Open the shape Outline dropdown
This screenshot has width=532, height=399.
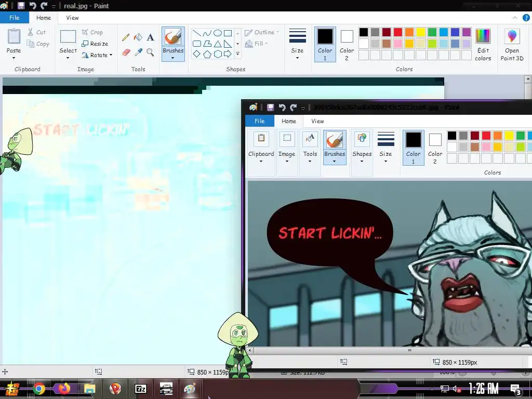point(262,32)
